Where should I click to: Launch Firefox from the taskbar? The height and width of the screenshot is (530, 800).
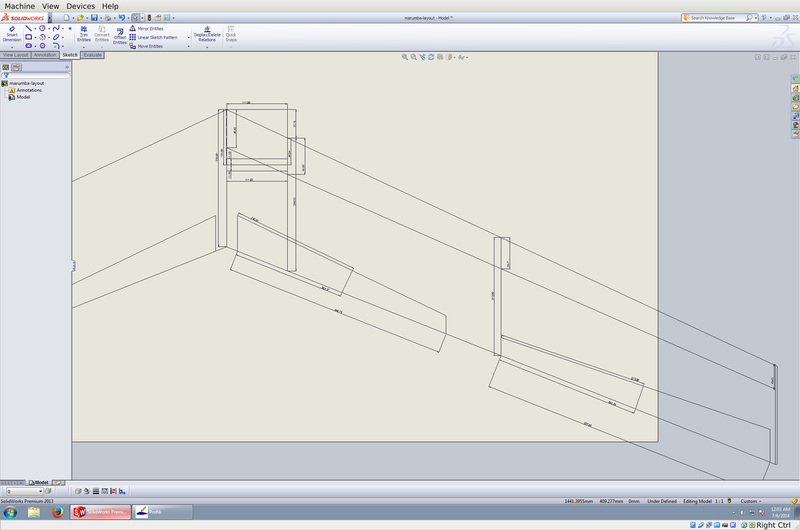pos(57,512)
